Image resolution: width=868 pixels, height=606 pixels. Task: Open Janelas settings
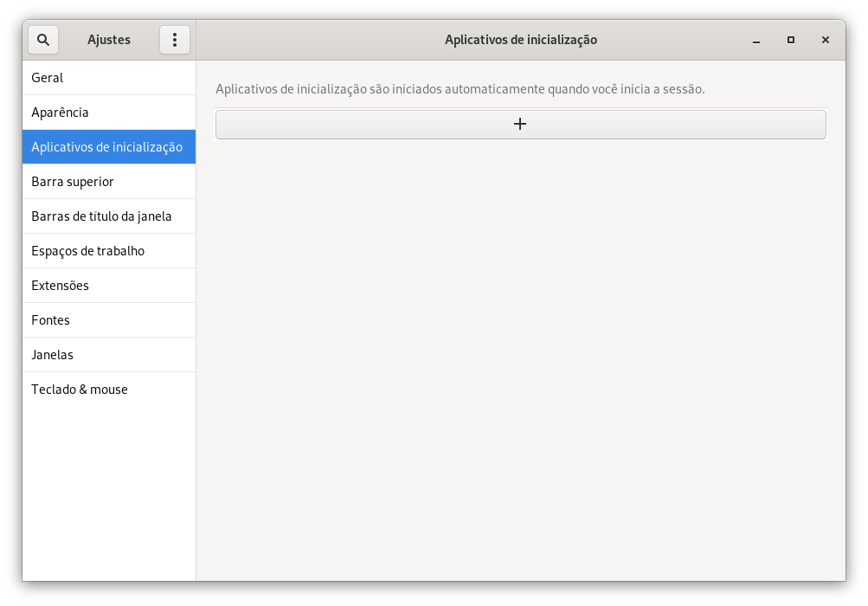[x=109, y=355]
